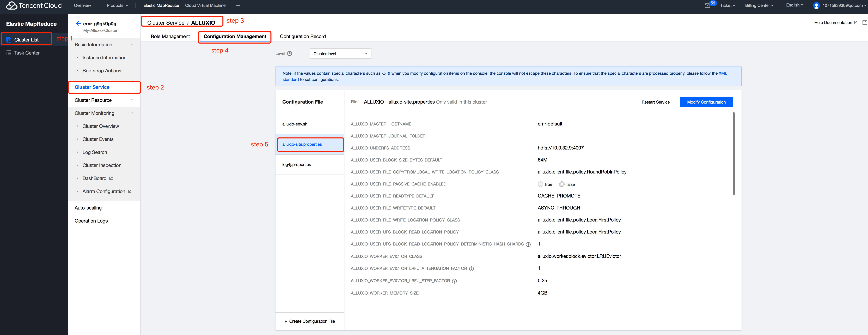Open Bootstrap Actions page

[x=102, y=71]
